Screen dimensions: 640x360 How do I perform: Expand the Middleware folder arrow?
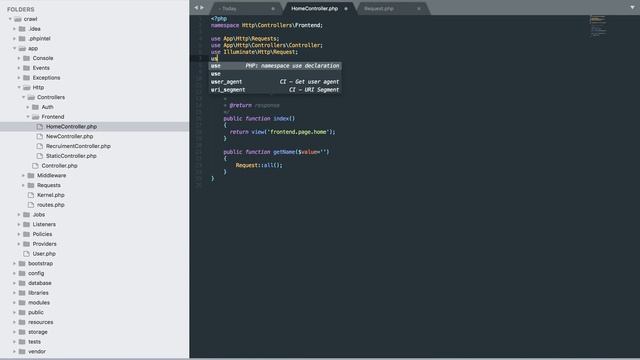pos(23,176)
